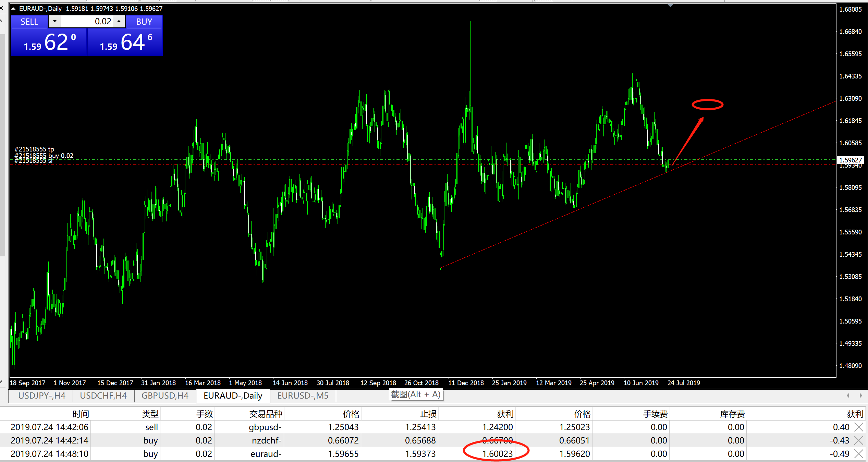
Task: Close the euraud- buy order
Action: 859,454
